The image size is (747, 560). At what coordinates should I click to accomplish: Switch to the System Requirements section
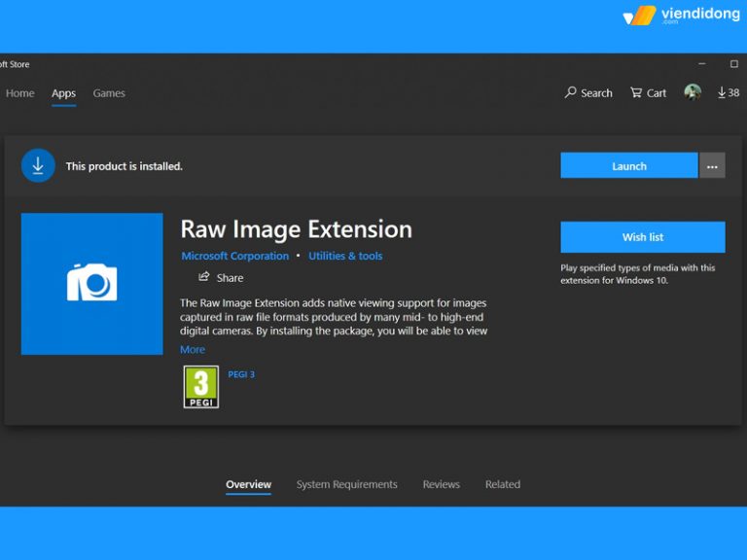click(x=346, y=484)
